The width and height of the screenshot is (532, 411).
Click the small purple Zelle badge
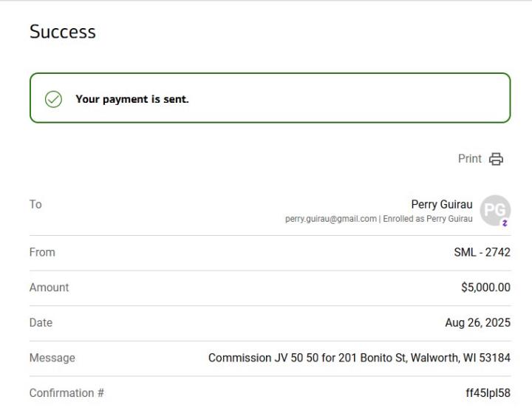point(505,223)
